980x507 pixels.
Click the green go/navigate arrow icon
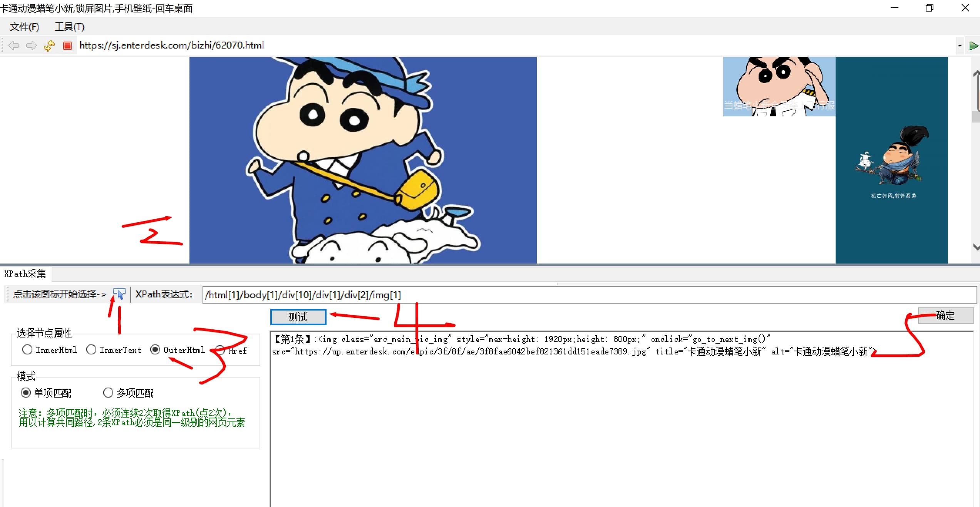click(x=973, y=46)
